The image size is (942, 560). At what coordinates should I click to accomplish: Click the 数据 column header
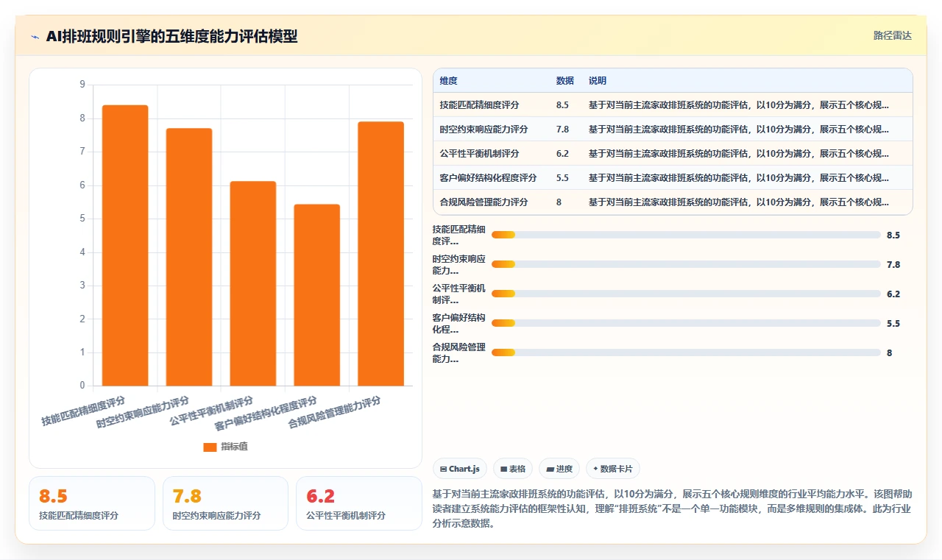(x=565, y=81)
